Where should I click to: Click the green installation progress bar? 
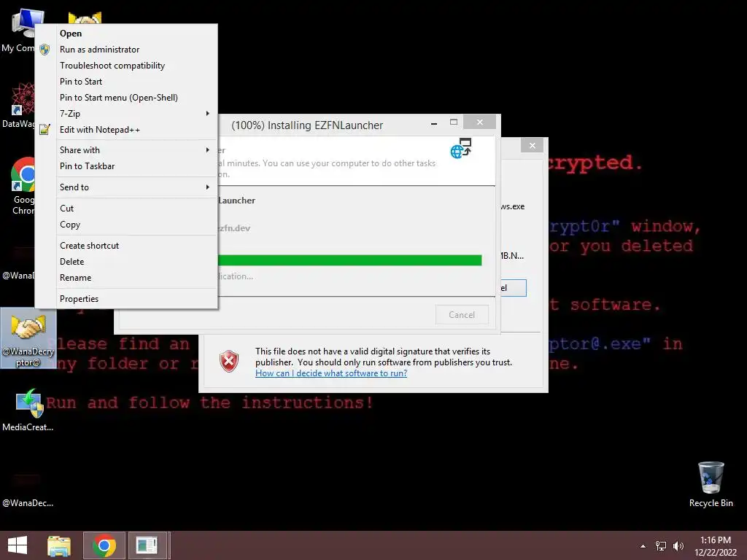click(349, 260)
